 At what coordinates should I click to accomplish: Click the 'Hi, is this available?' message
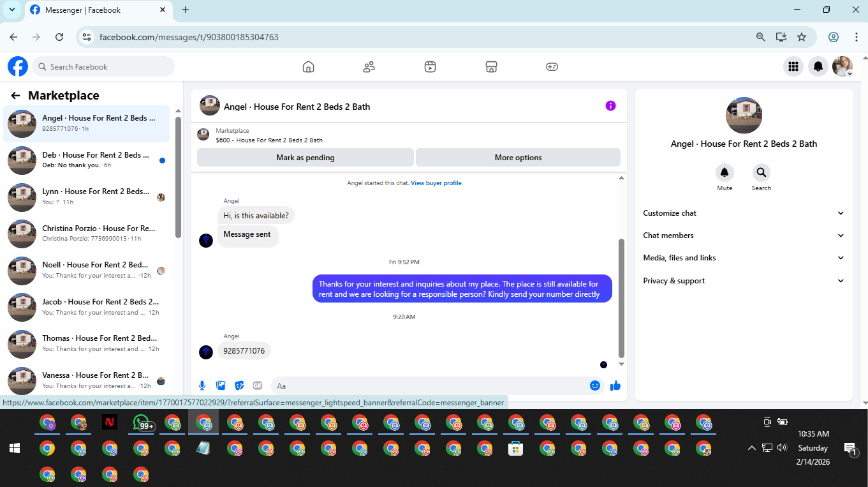click(256, 216)
